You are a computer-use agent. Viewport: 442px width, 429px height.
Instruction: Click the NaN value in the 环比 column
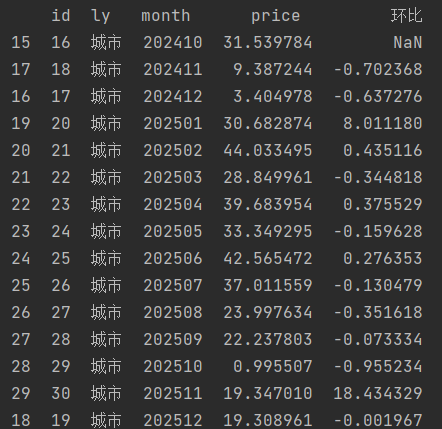408,43
